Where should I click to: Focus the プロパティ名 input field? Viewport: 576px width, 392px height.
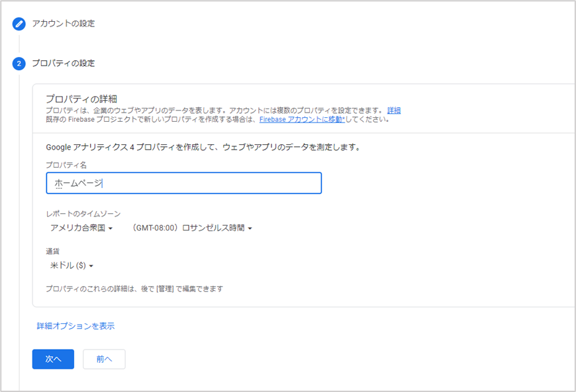coord(183,183)
